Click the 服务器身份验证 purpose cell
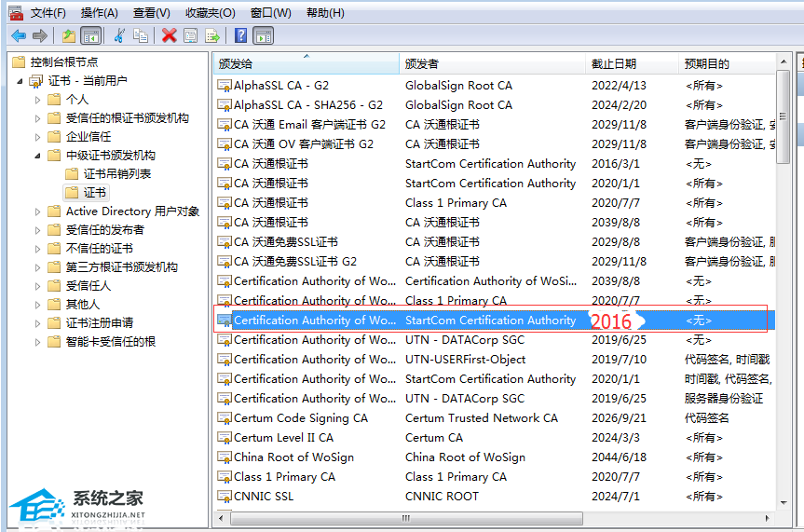804x532 pixels. coord(724,399)
